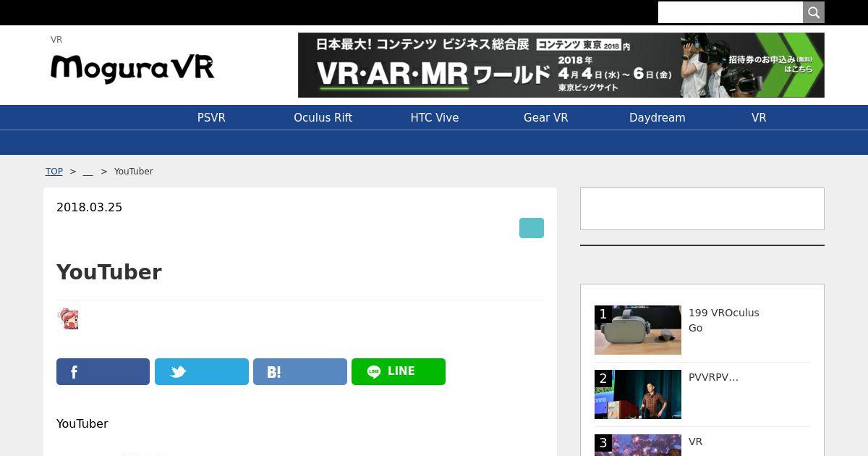
Task: Select the Oculus Rift menu item
Action: 323,118
